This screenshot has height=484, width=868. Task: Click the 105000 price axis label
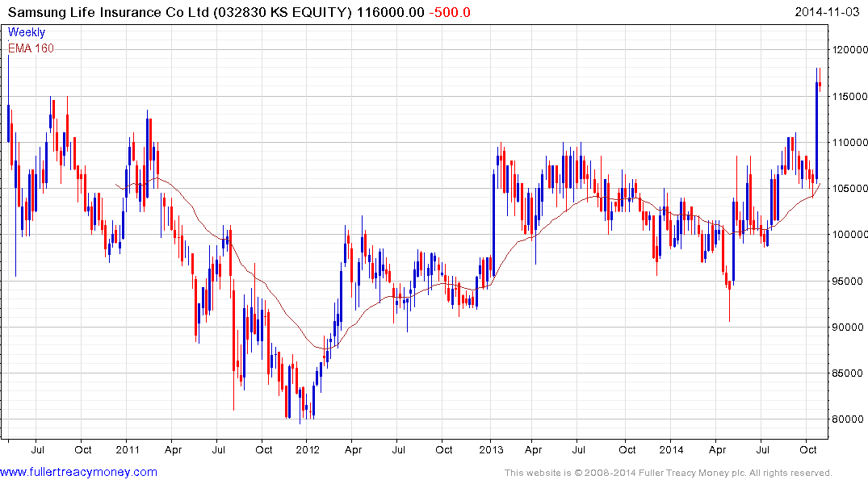[850, 189]
